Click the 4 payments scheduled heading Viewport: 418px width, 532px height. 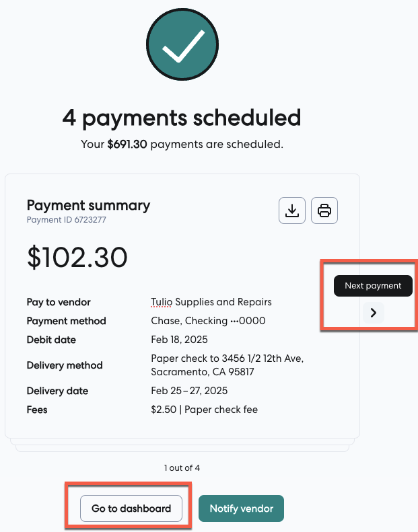coord(182,118)
